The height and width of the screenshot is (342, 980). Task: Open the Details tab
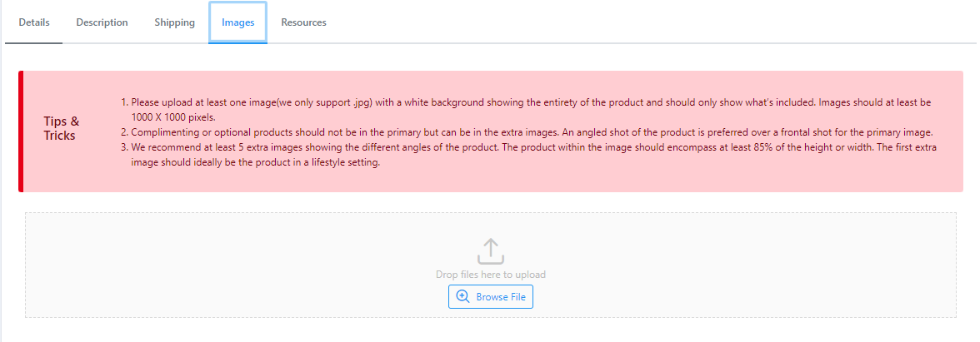[33, 22]
